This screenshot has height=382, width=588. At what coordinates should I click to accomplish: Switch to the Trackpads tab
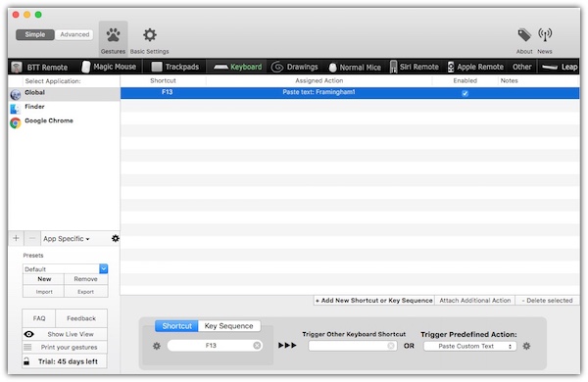(x=175, y=67)
